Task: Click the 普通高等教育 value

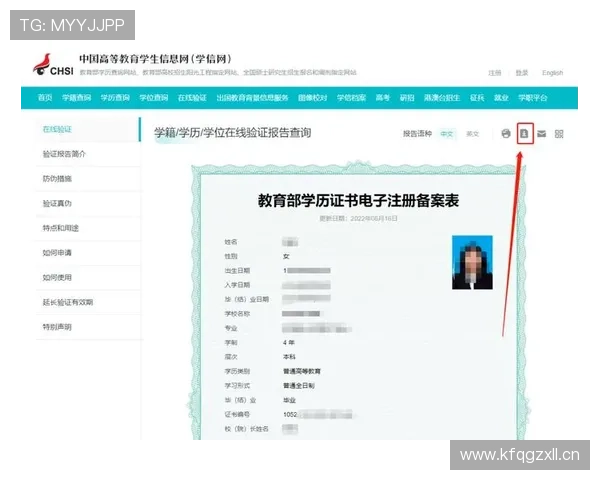Action: click(x=302, y=371)
